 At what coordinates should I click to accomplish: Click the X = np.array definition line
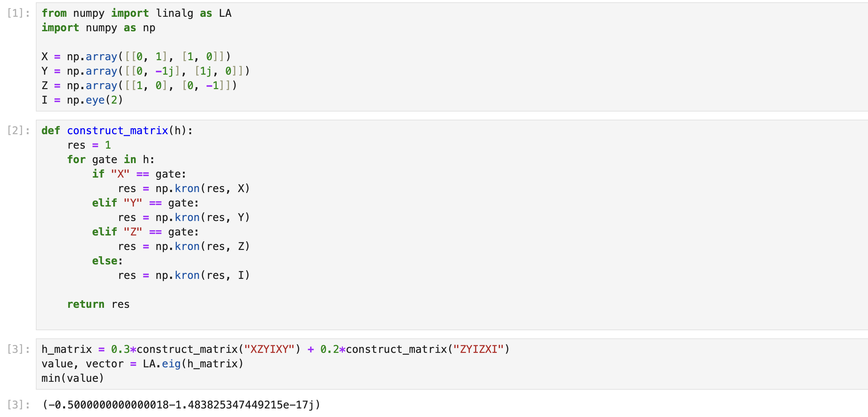click(x=136, y=56)
